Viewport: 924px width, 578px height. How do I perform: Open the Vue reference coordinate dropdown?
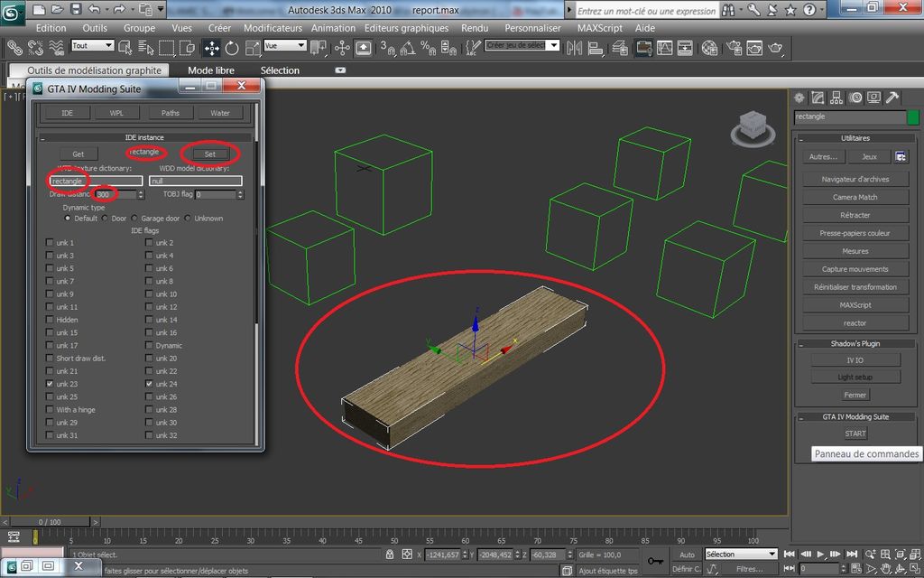tap(285, 45)
